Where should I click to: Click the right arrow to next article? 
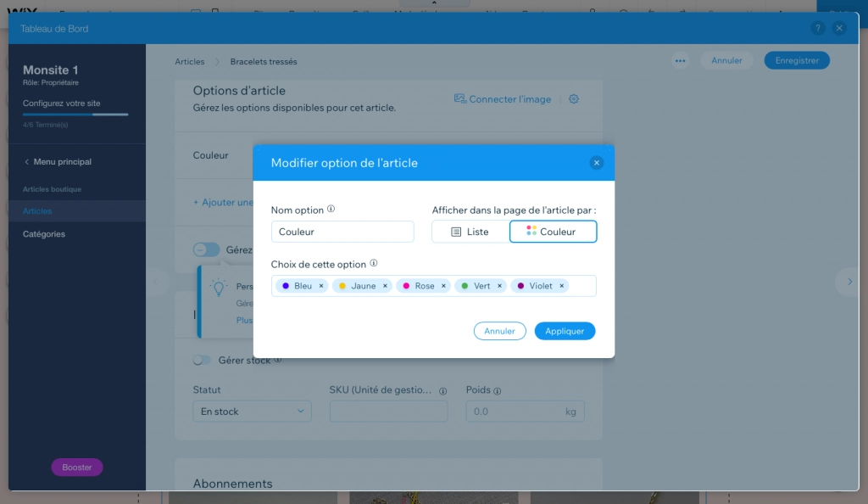click(x=849, y=282)
